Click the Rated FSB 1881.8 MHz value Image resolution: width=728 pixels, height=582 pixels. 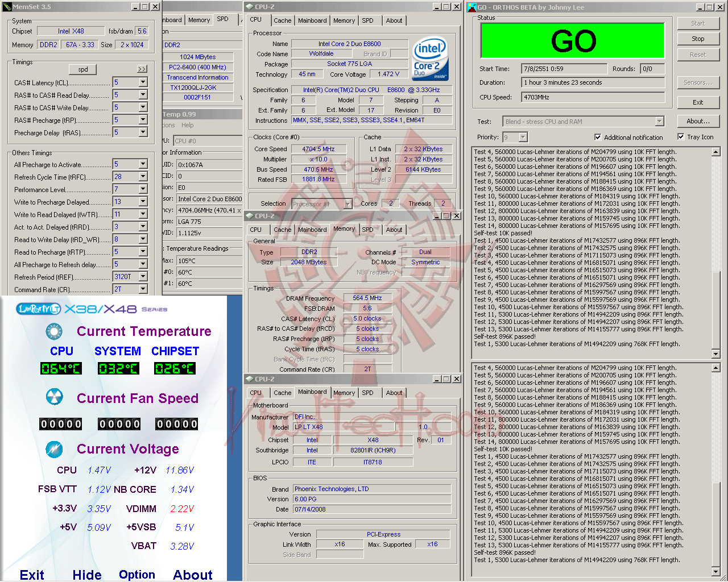[318, 180]
